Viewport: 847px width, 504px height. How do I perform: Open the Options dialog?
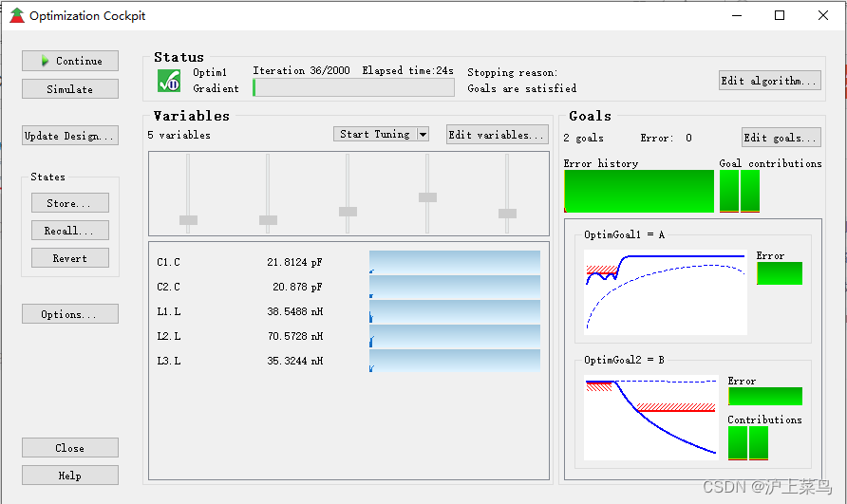coord(70,314)
